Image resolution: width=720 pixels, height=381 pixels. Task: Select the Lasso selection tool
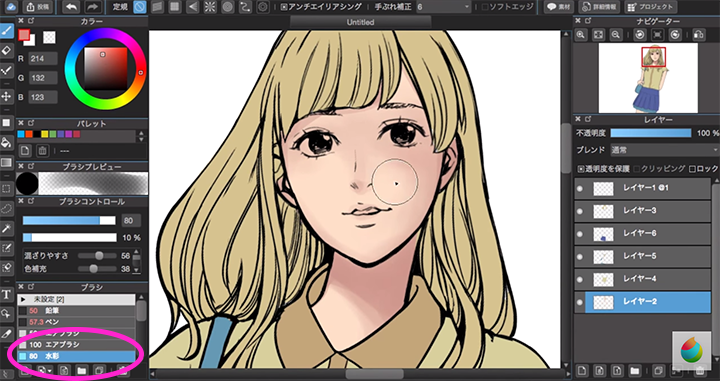6,209
